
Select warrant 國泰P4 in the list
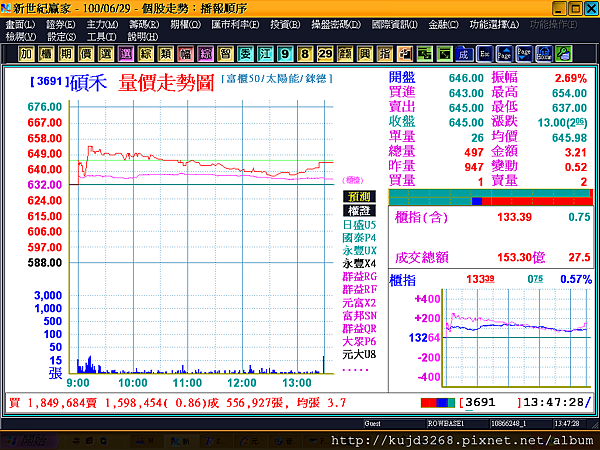tap(359, 238)
